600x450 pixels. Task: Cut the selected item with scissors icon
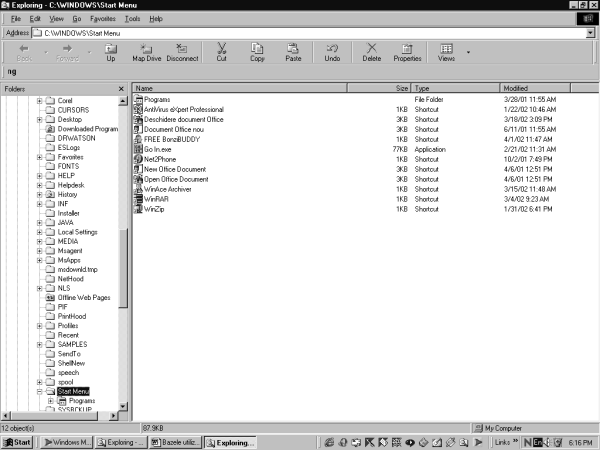pyautogui.click(x=222, y=52)
